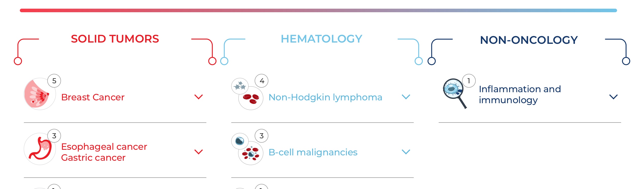This screenshot has width=644, height=189.
Task: Expand the Inflammation and immunology chevron
Action: tap(614, 97)
